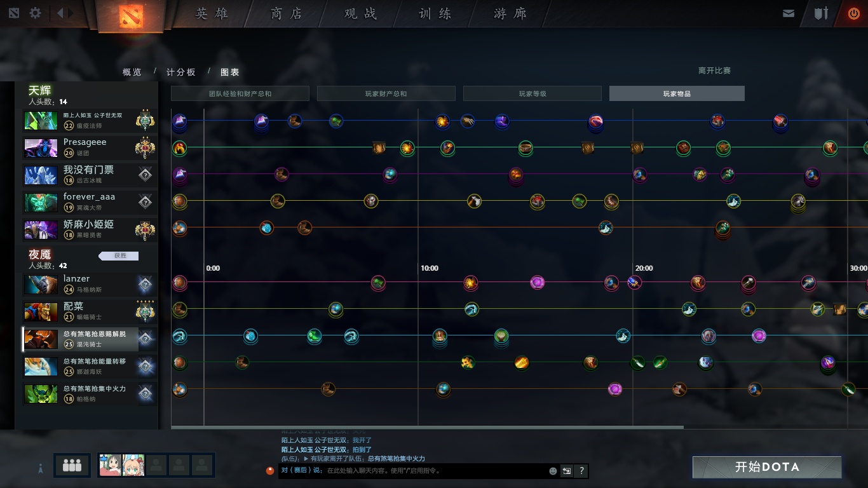The image size is (868, 488).
Task: Click the 痛苦法师 hero portrait
Action: coord(41,121)
